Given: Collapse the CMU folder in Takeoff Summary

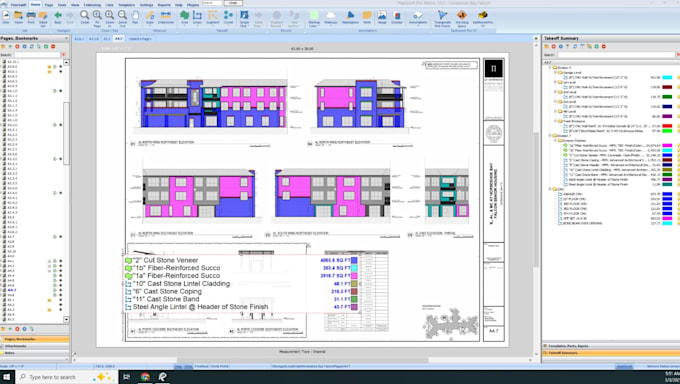Looking at the screenshot, I should (550, 189).
